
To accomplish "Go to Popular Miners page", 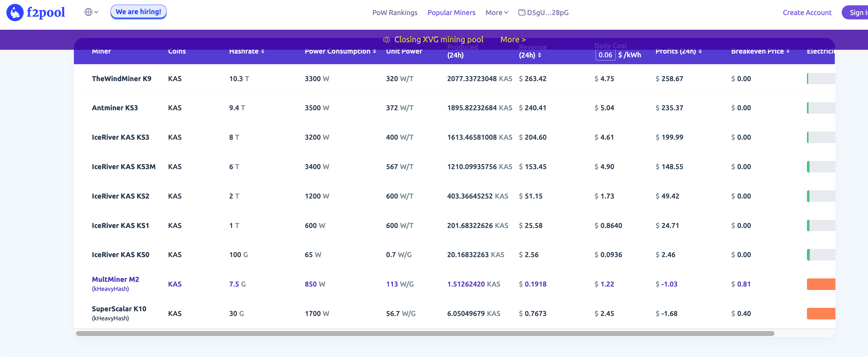I will [451, 13].
